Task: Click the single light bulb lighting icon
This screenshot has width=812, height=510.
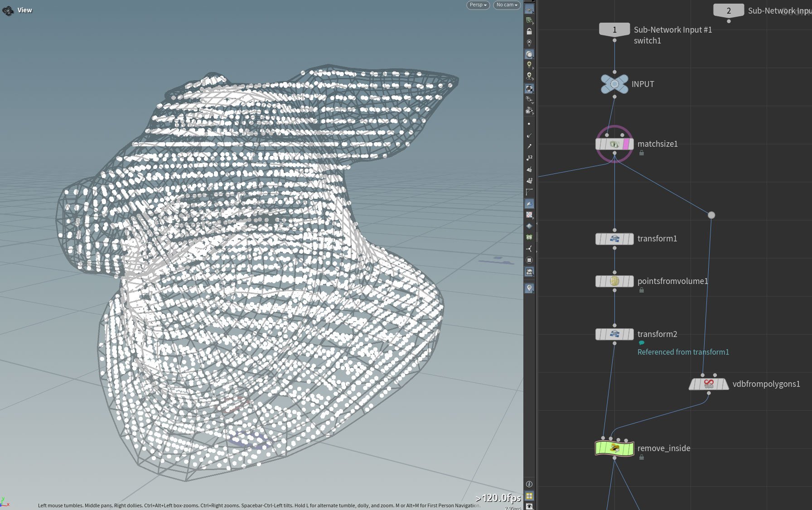Action: [529, 65]
